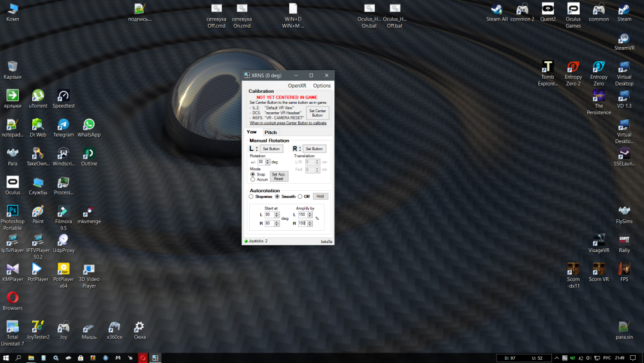Open the notification center icon
The image size is (644, 363).
[x=633, y=358]
